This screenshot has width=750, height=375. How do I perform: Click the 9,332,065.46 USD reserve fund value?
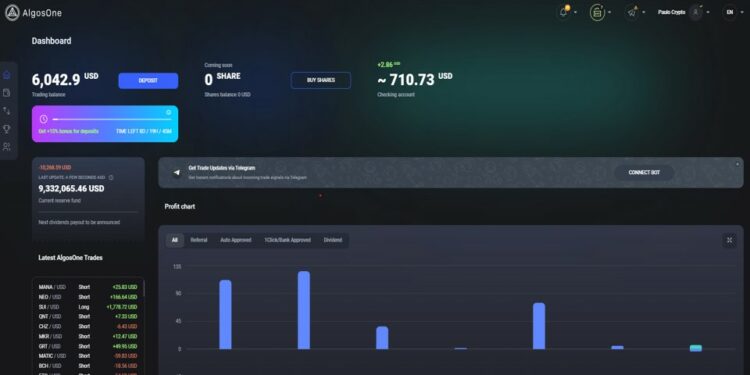(x=71, y=189)
